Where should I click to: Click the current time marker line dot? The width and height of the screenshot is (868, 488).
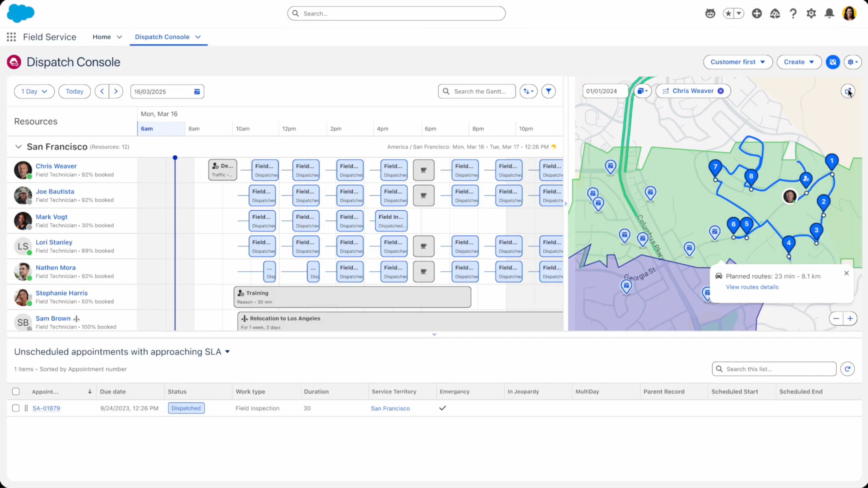pyautogui.click(x=175, y=158)
